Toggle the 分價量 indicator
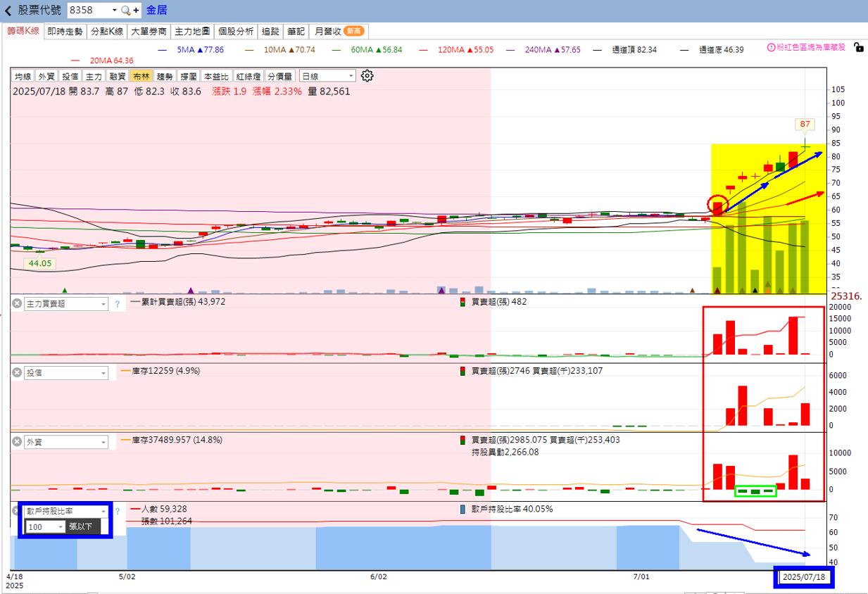This screenshot has height=594, width=868. [281, 76]
